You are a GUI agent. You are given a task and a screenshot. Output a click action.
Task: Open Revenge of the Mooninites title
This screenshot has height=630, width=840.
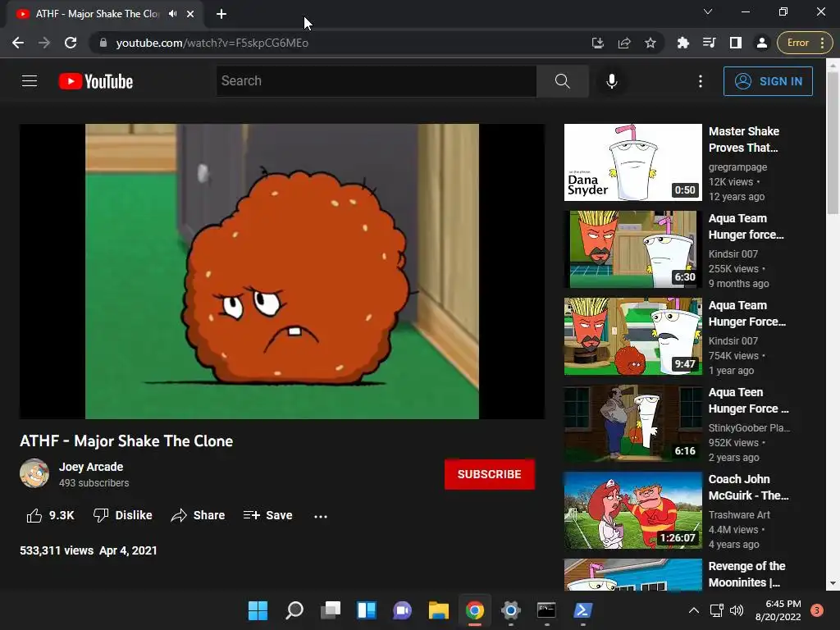tap(746, 574)
